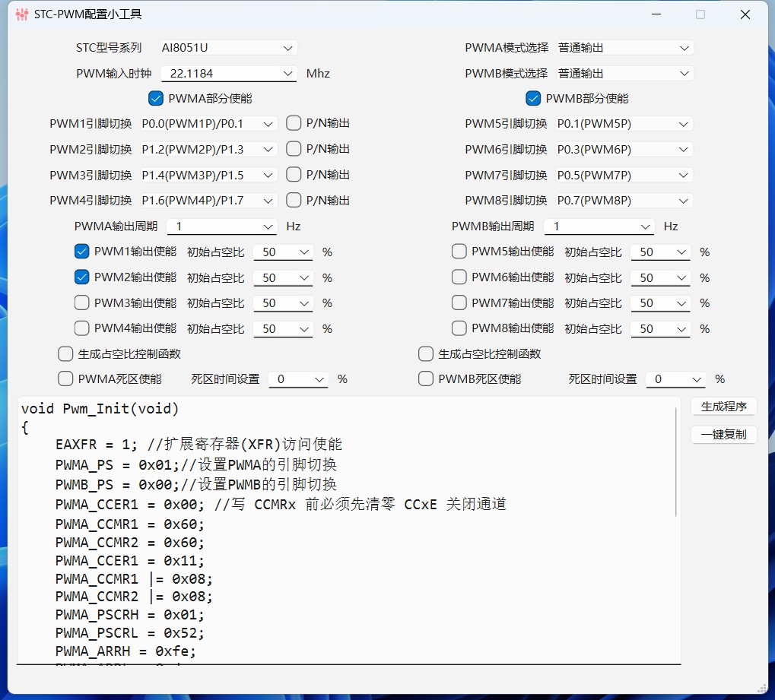The image size is (775, 700).
Task: Open the PWMB模式选择 dropdown
Action: pyautogui.click(x=624, y=74)
